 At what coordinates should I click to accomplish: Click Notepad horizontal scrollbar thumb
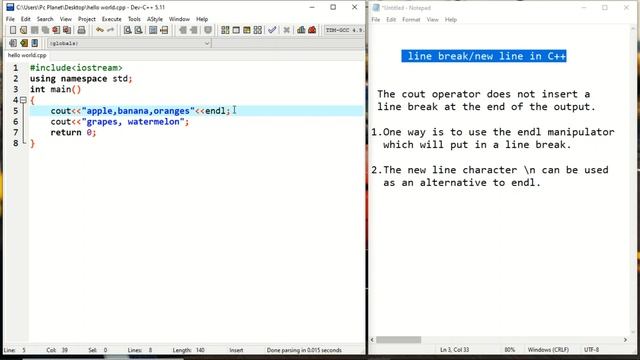pyautogui.click(x=398, y=340)
